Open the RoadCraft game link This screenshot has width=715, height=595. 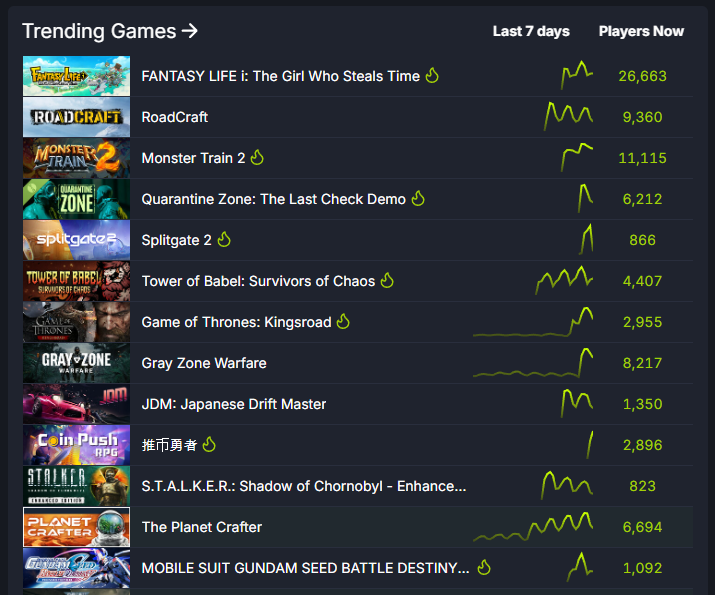pyautogui.click(x=175, y=117)
